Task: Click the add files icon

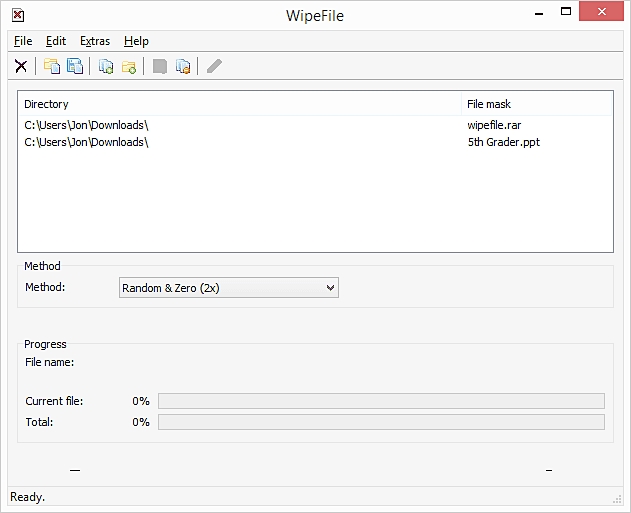Action: [106, 66]
